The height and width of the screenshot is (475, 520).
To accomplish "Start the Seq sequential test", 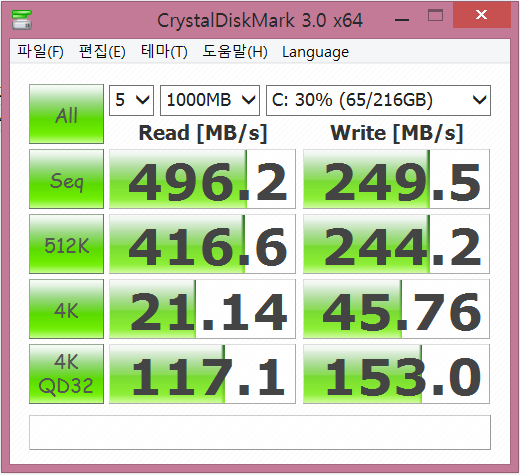I will (x=66, y=179).
